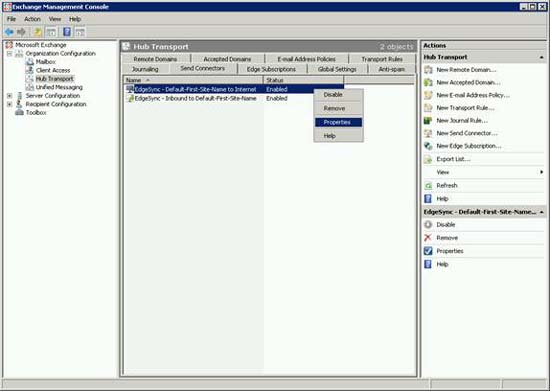Select EdgeSync - Default-First-Site-Name to Internet row
The height and width of the screenshot is (391, 550).
coord(234,89)
